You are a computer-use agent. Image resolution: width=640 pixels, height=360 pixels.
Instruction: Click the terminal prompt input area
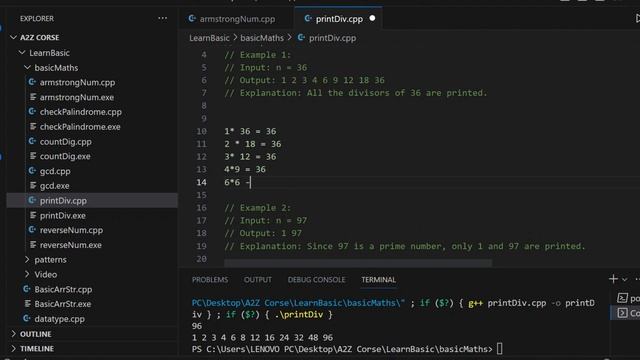tap(500, 349)
